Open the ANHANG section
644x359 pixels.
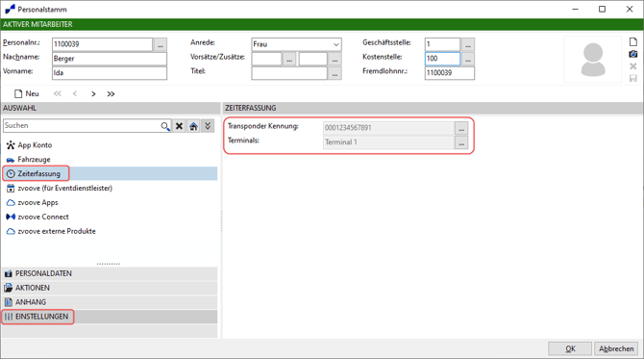111,302
